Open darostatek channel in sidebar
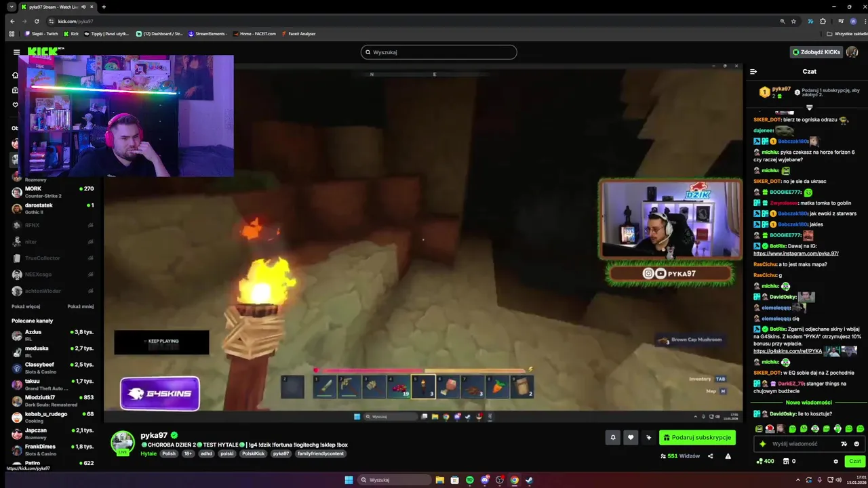Screen dimensions: 868x488 pos(53,208)
